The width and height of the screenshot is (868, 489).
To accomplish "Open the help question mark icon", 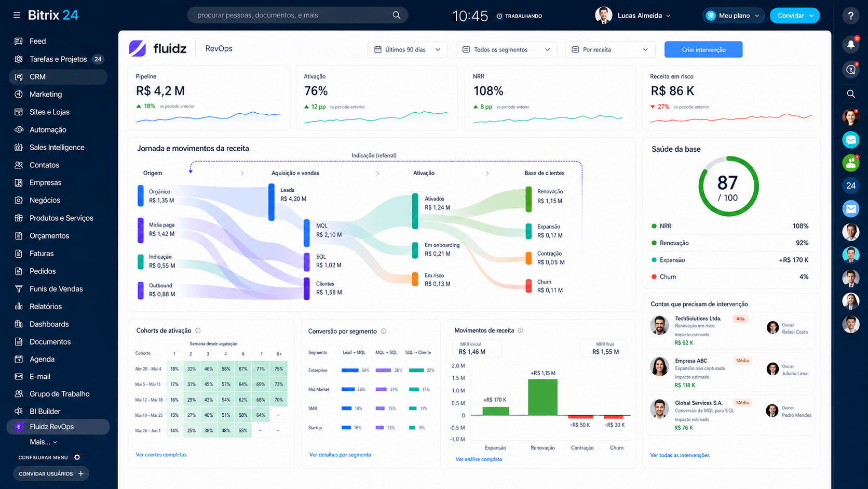I will (850, 16).
